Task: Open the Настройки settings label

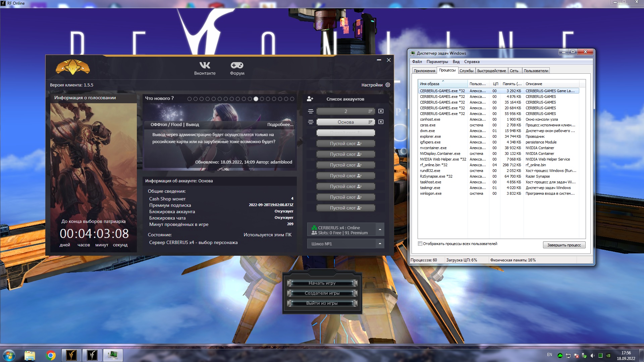Action: tap(372, 85)
